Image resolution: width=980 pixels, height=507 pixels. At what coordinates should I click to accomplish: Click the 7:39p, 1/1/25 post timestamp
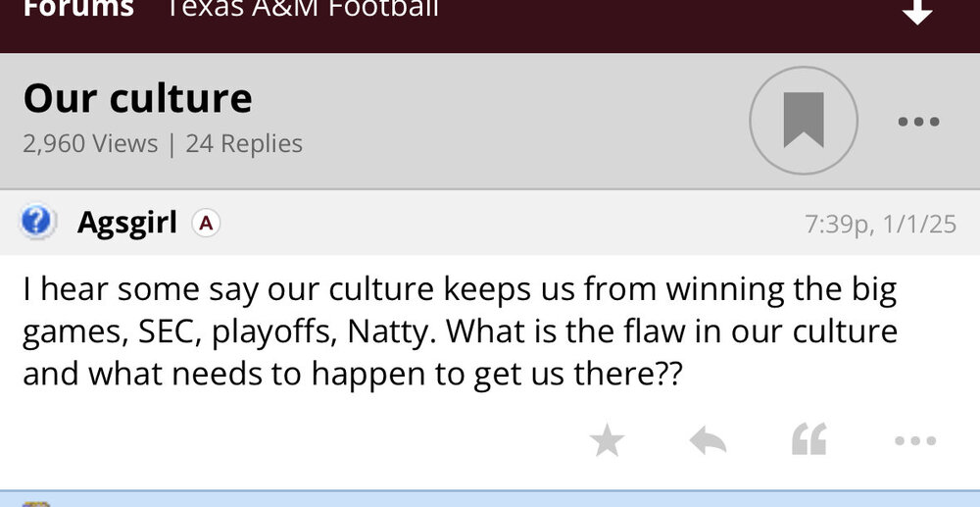click(880, 225)
